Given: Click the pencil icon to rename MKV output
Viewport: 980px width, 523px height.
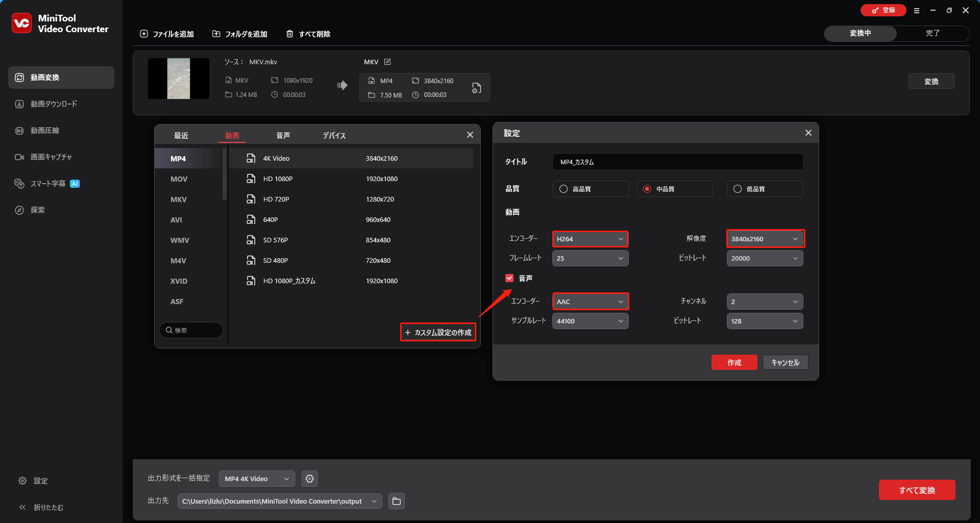Looking at the screenshot, I should pyautogui.click(x=387, y=61).
